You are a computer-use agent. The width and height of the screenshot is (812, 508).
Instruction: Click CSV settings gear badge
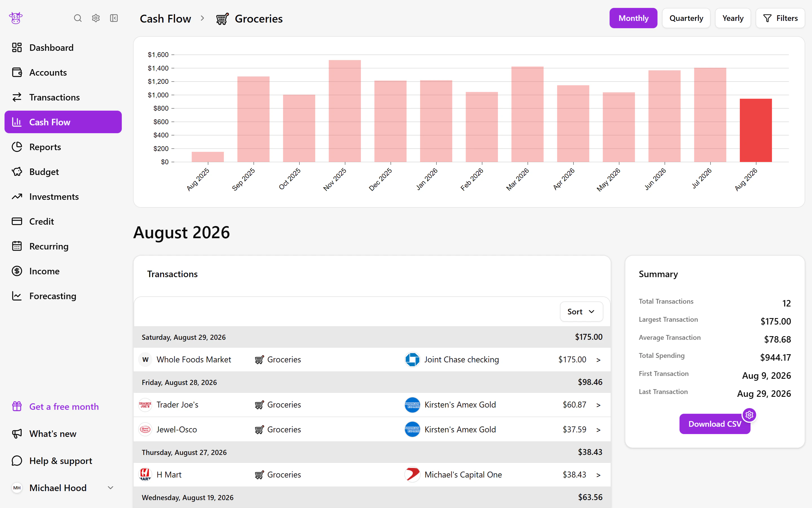point(749,415)
